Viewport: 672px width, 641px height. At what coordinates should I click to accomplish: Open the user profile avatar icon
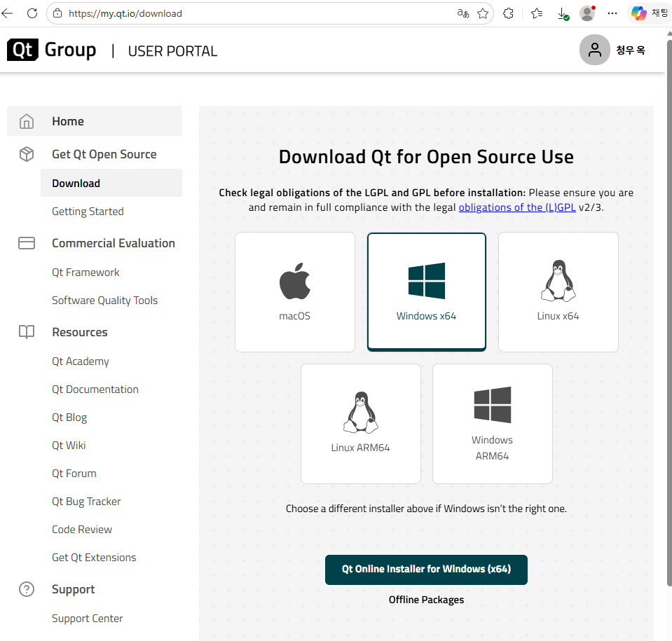[594, 50]
